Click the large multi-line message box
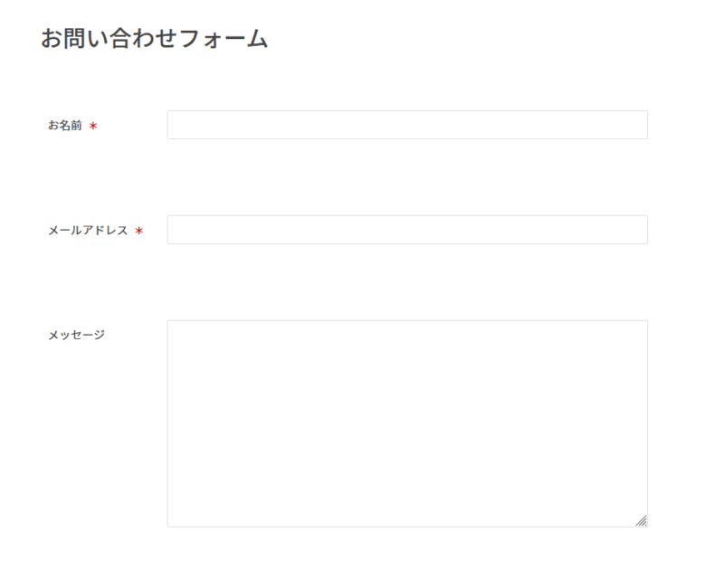The width and height of the screenshot is (724, 588). coord(407,423)
